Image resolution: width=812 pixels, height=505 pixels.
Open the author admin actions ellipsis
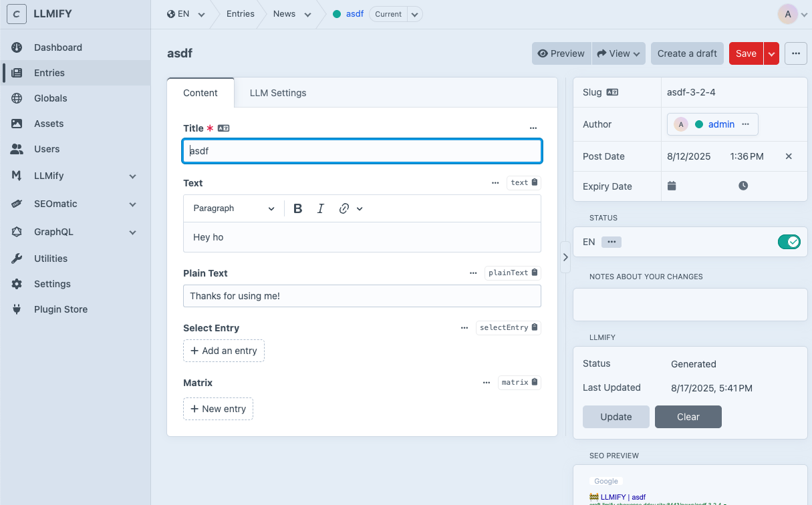tap(745, 124)
